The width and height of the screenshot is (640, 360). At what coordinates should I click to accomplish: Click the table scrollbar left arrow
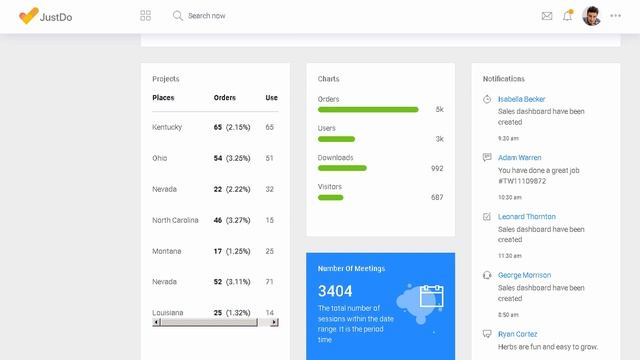pyautogui.click(x=156, y=322)
